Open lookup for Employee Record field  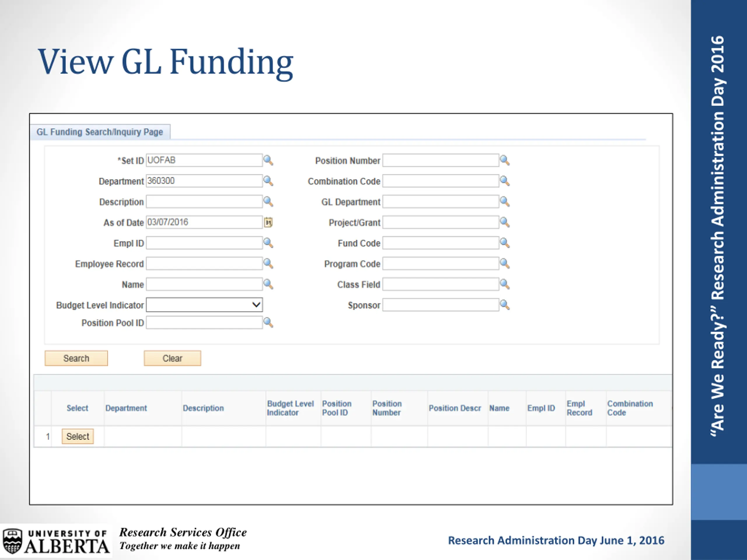[x=268, y=264]
